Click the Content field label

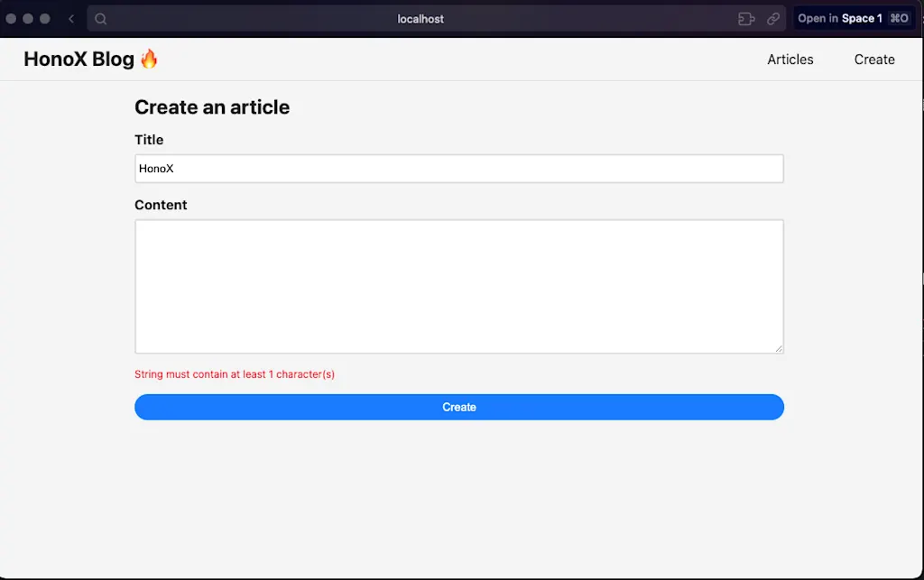coord(161,205)
